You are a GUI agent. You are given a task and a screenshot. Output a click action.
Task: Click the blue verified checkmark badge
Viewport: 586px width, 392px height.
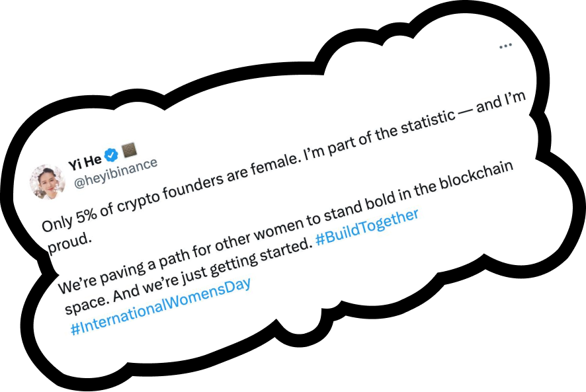pos(112,155)
